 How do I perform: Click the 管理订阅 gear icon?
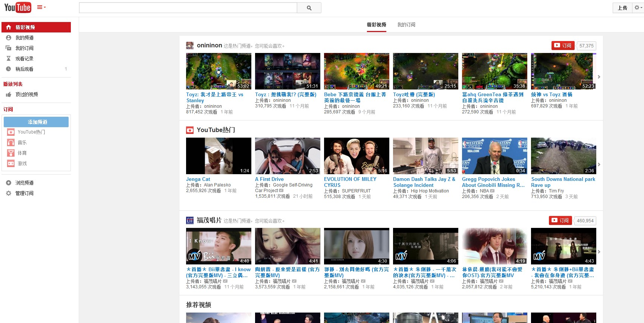9,193
